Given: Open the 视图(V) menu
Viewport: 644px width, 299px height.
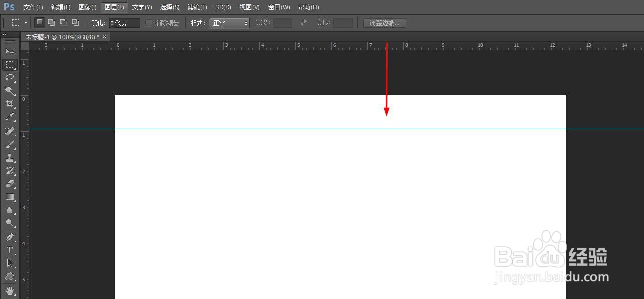Looking at the screenshot, I should [x=249, y=7].
